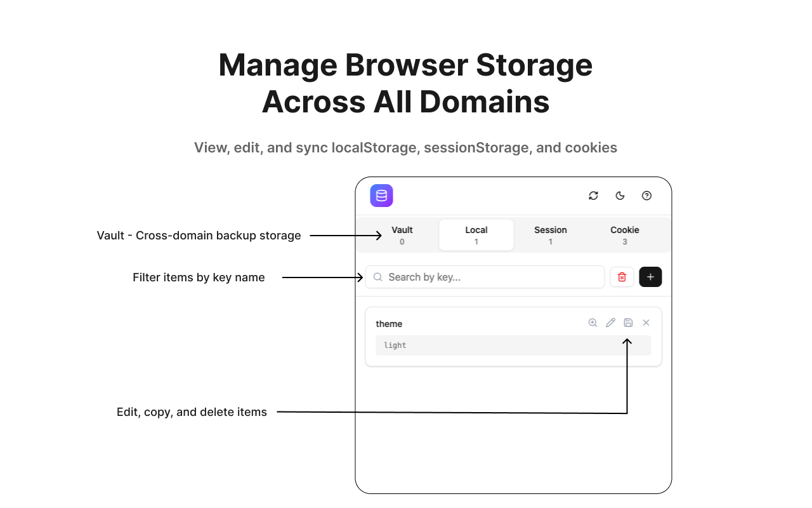The width and height of the screenshot is (812, 508).
Task: Click the magnifier icon in search box
Action: [x=377, y=277]
